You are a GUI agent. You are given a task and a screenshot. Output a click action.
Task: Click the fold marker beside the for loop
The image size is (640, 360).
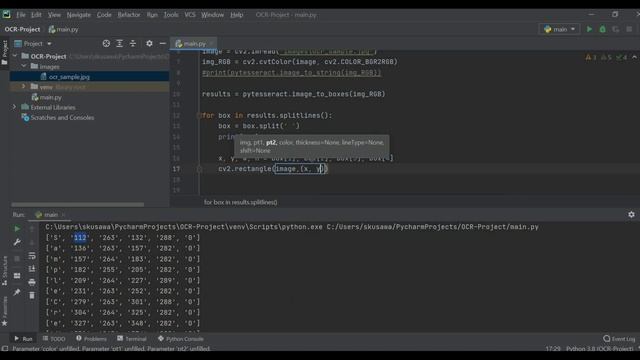199,116
